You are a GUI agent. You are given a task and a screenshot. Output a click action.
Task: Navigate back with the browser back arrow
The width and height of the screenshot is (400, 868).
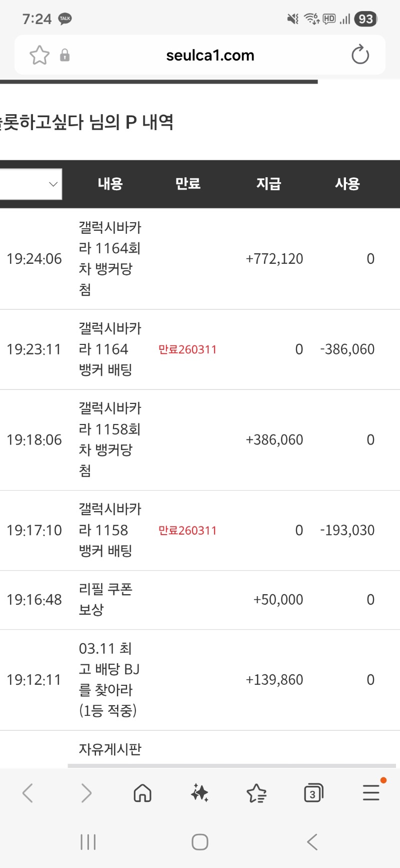click(x=28, y=793)
